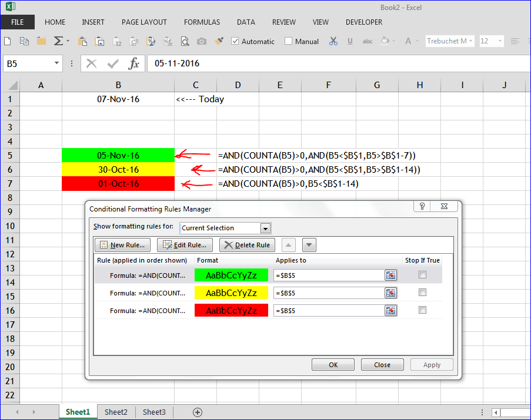Click the Paste clipboard icon
531x420 pixels.
point(83,41)
